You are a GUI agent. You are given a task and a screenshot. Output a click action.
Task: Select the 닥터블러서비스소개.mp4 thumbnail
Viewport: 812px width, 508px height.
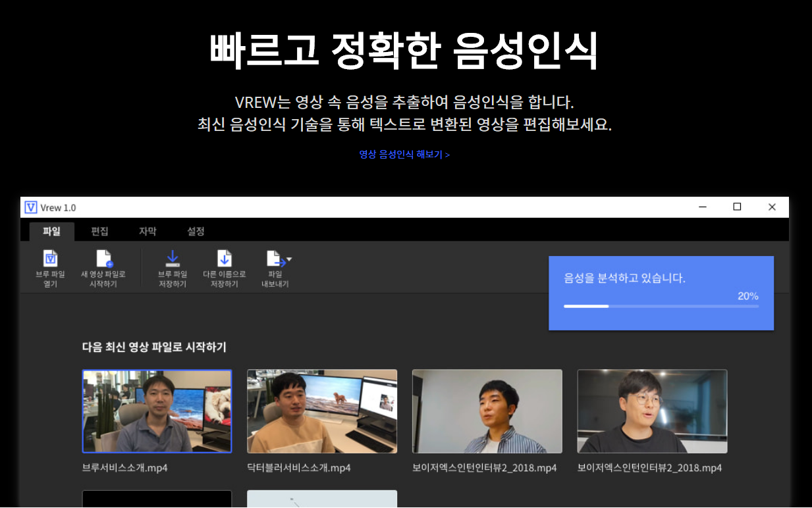322,411
